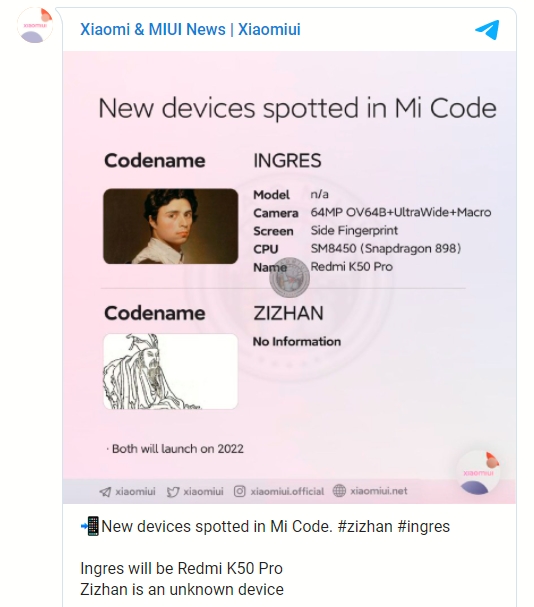The width and height of the screenshot is (534, 607).
Task: Click the Xiaomiui logo badge in image corner
Action: [x=479, y=473]
